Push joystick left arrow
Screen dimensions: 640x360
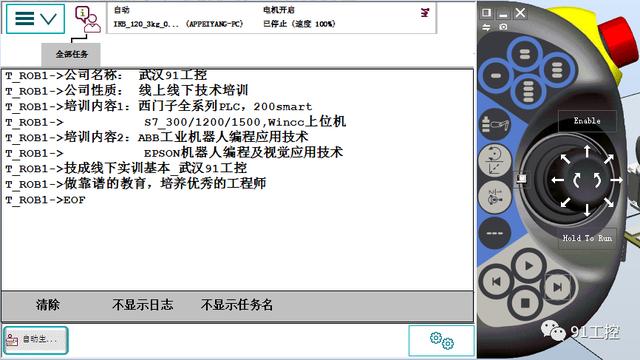558,180
